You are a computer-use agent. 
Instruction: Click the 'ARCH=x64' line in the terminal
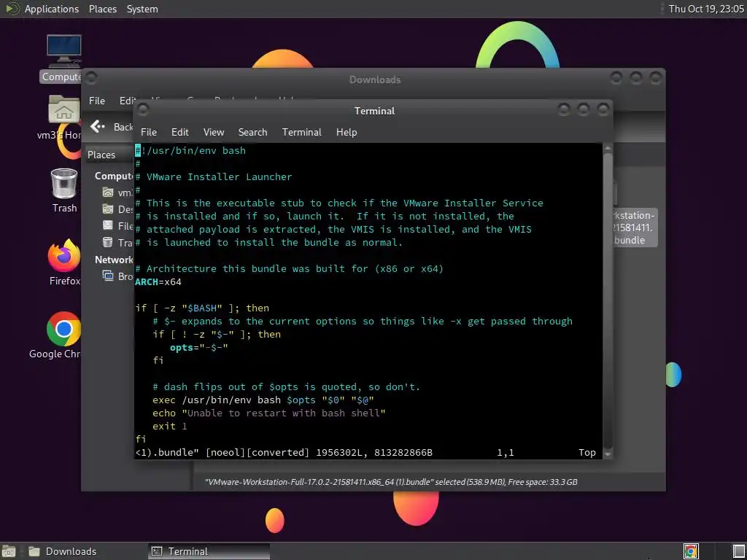pyautogui.click(x=158, y=282)
